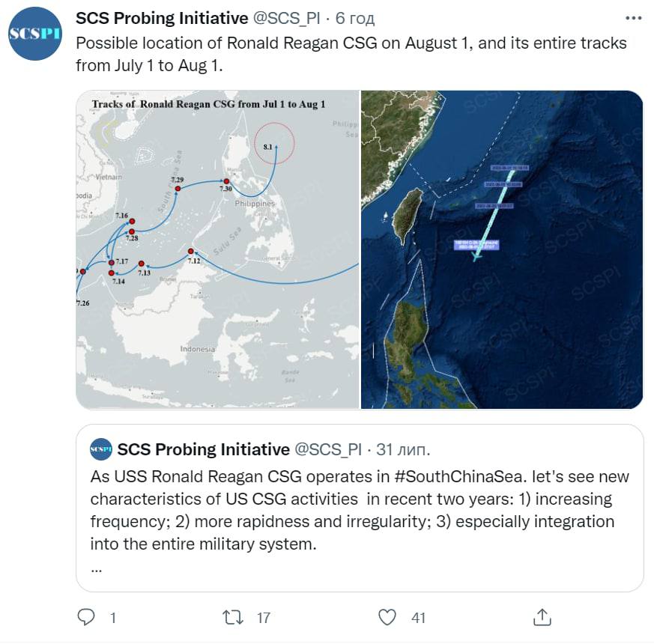Click the reply count 1

tap(113, 618)
